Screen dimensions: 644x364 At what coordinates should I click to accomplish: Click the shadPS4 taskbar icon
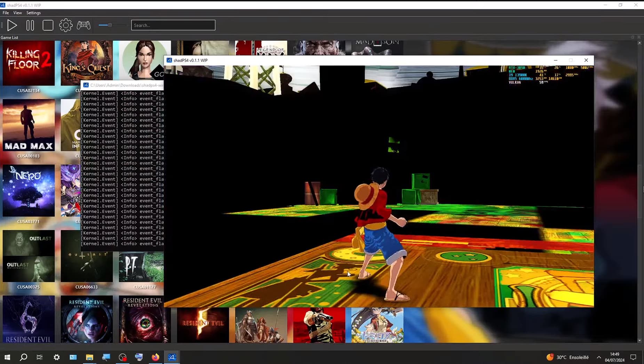coord(172,357)
